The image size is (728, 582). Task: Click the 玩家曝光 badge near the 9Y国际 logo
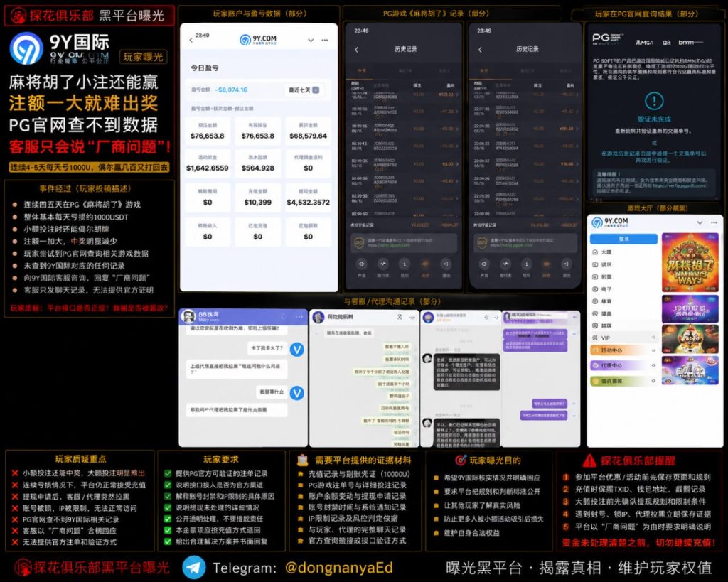[143, 57]
